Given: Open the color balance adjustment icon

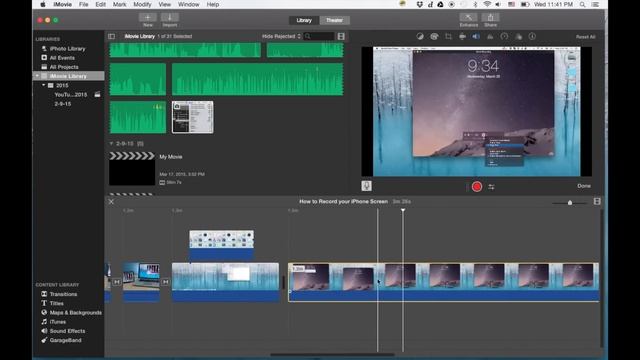Looking at the screenshot, I should 420,36.
